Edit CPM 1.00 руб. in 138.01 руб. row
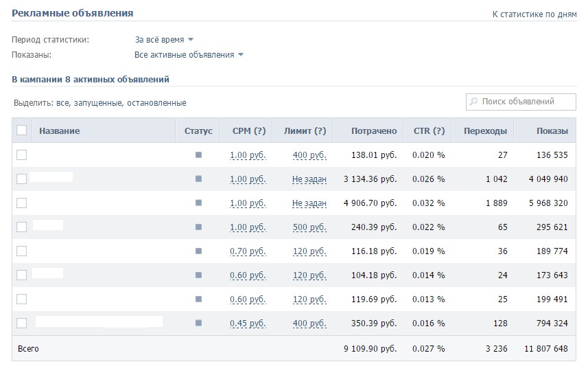The image size is (588, 375). point(248,155)
